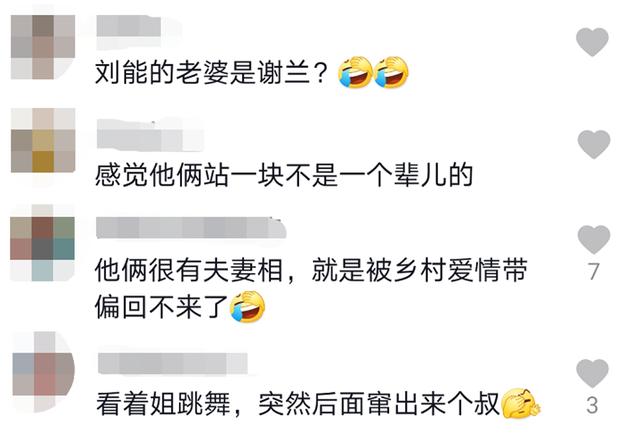Screen dimensions: 640x442
Task: Like the comment 感觉他俩站一块不是一个辈儿的
Action: [x=593, y=144]
